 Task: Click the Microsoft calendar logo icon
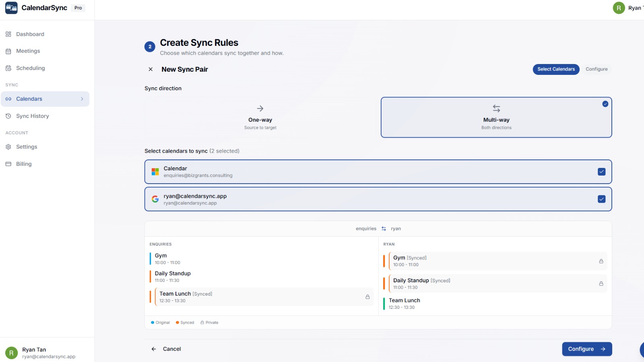(x=155, y=172)
